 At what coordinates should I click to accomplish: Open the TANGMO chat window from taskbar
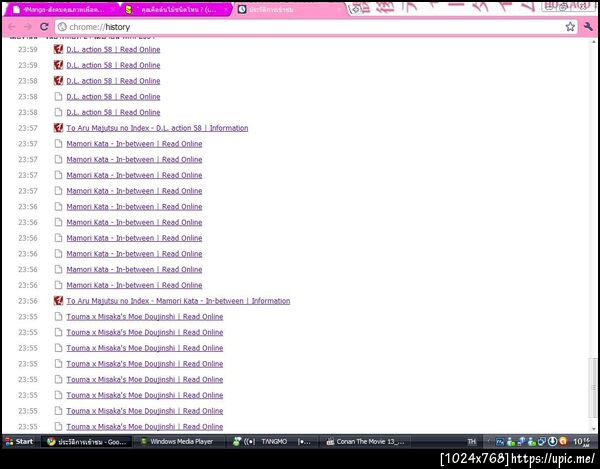pos(272,442)
